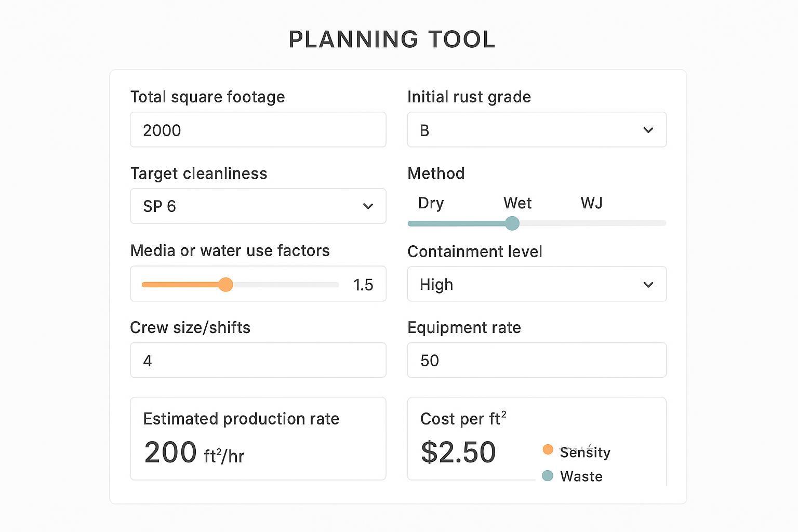This screenshot has width=798, height=532.
Task: Click the chevron on Containment level
Action: click(648, 285)
